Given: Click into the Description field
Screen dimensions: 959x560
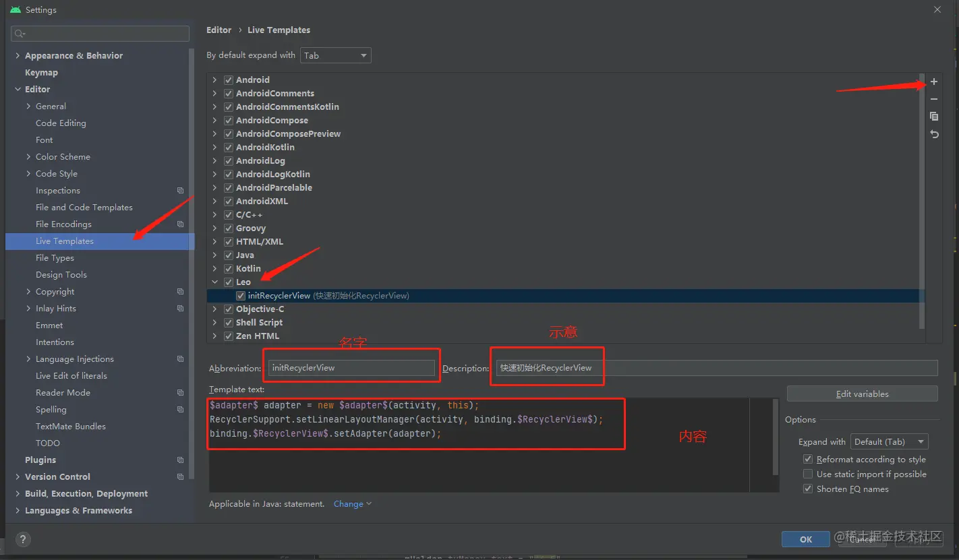Looking at the screenshot, I should pos(717,368).
